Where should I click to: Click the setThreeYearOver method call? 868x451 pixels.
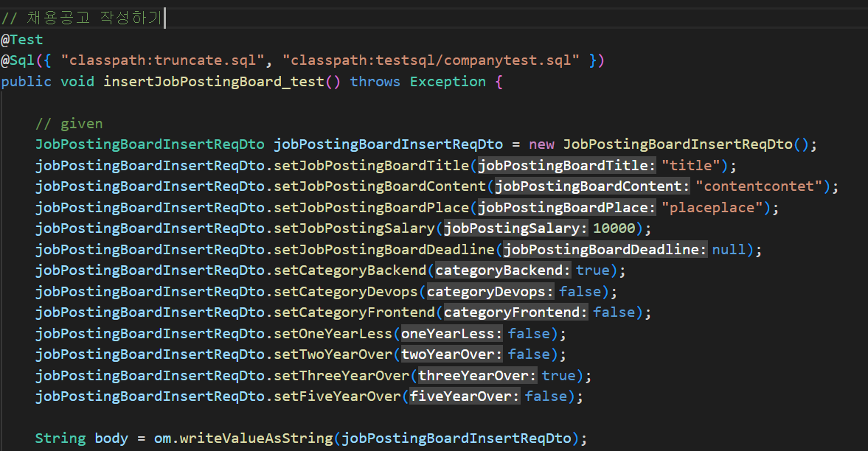tap(341, 376)
